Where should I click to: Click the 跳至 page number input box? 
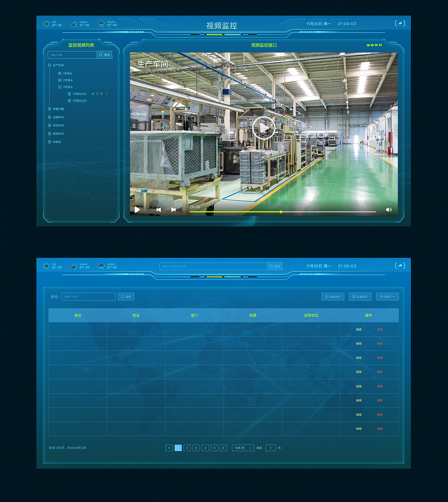(x=271, y=448)
